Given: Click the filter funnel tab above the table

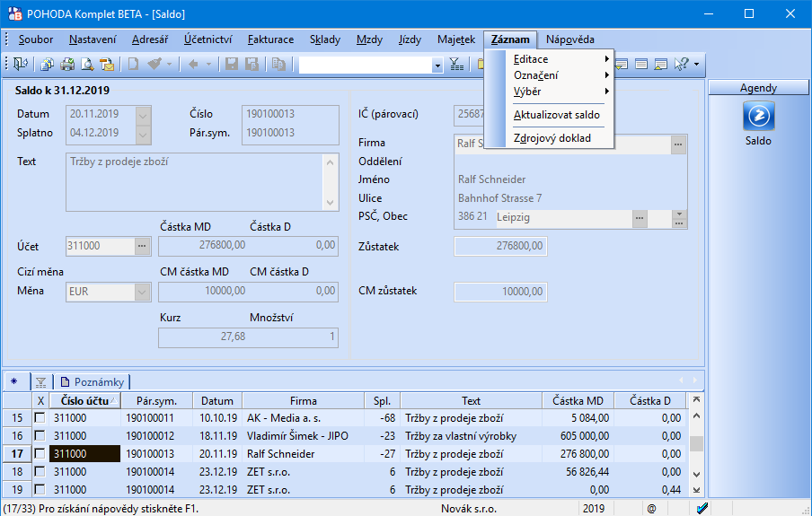Looking at the screenshot, I should 40,382.
